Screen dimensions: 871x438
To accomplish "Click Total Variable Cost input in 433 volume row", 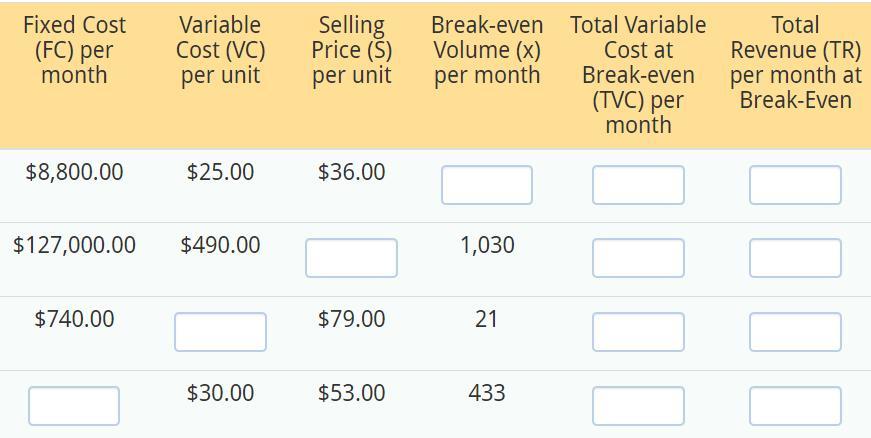I will 638,406.
